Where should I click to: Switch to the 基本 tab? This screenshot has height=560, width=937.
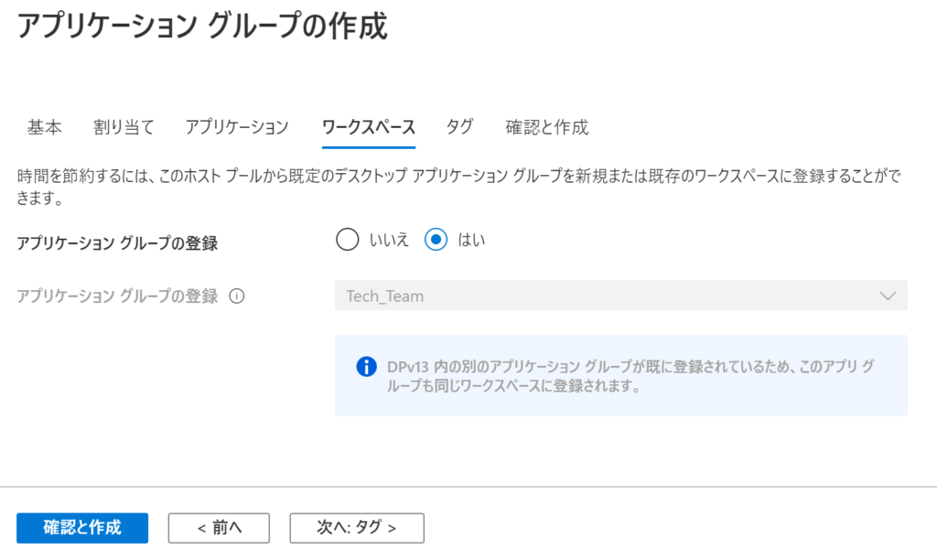44,126
